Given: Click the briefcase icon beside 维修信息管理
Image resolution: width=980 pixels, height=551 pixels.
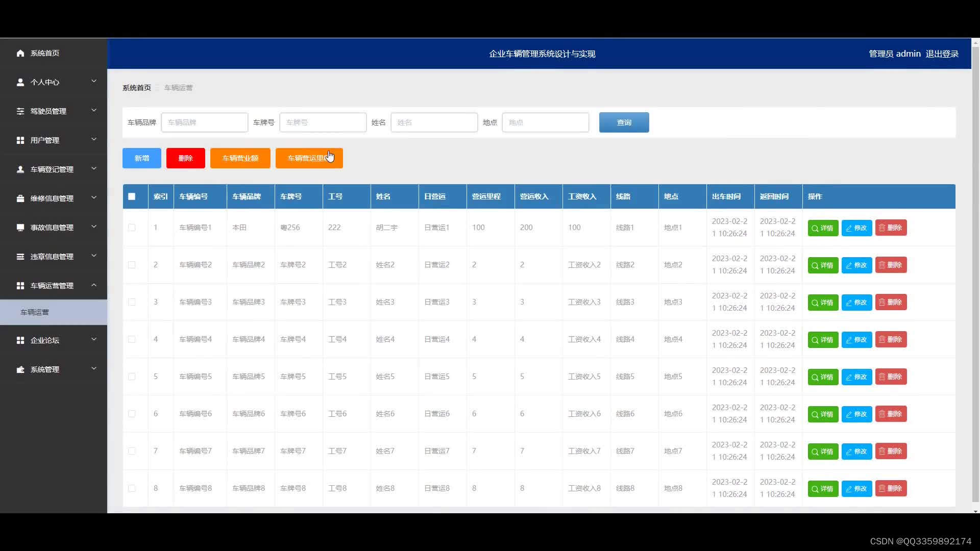Looking at the screenshot, I should point(20,198).
